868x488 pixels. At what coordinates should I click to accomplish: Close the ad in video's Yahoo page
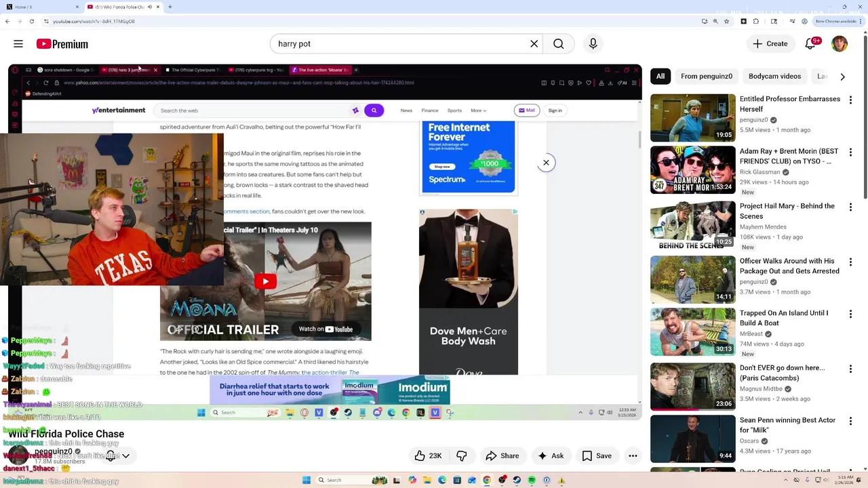click(x=546, y=163)
